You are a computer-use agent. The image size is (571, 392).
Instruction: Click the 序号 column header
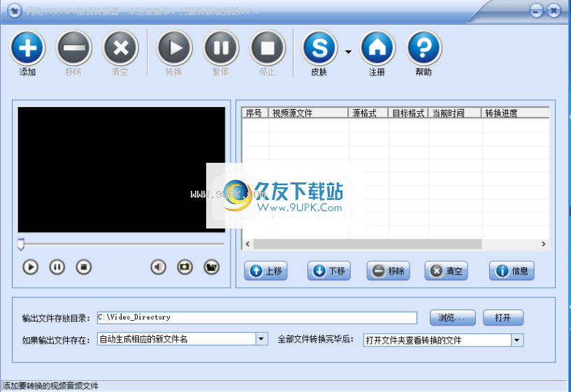(x=255, y=112)
